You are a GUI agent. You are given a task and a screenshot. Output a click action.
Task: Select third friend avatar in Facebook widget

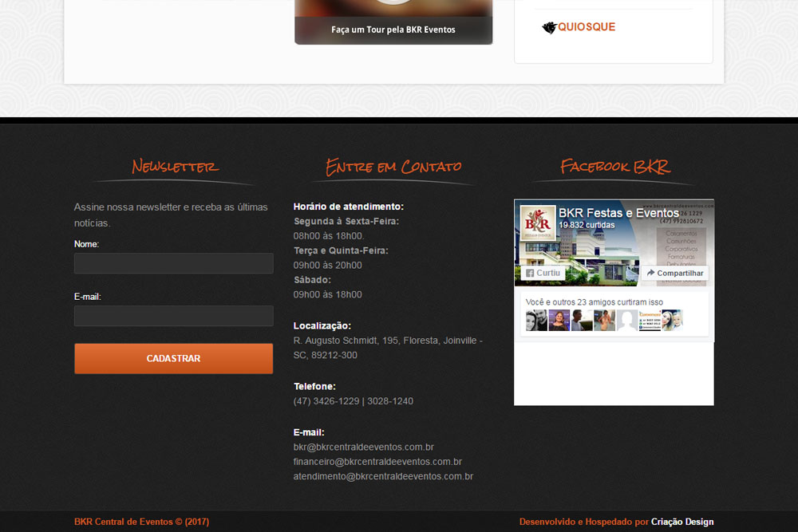(x=582, y=321)
